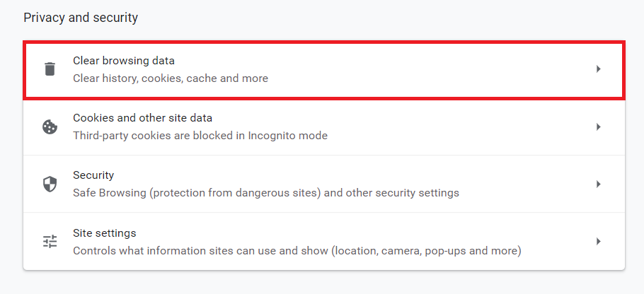Click the Site settings sliders icon

pos(50,242)
